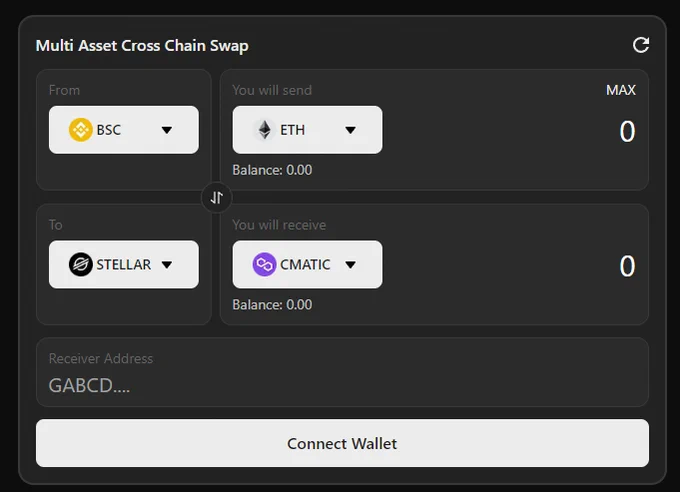680x492 pixels.
Task: Click the Ethereum diamond logo
Action: 264,130
